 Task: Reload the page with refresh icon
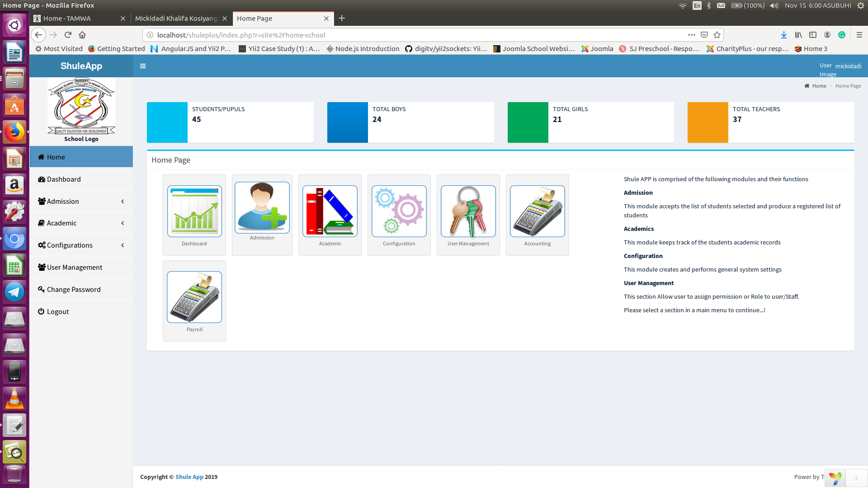(68, 35)
